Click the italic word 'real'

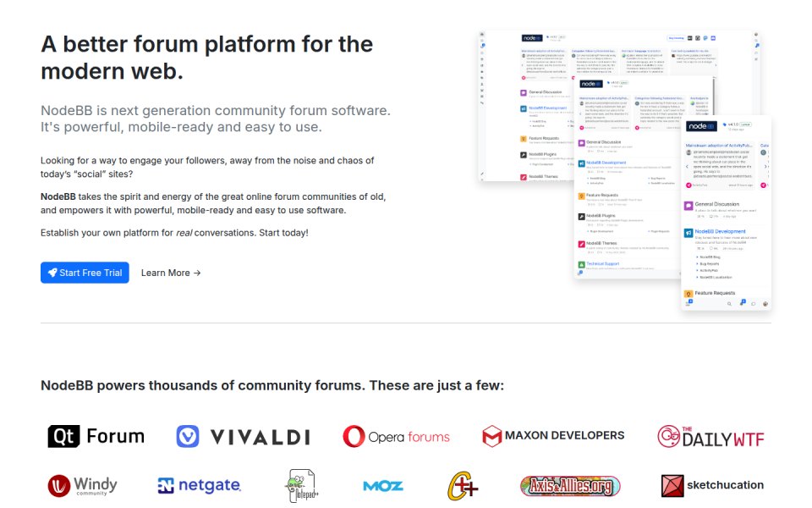(x=184, y=233)
